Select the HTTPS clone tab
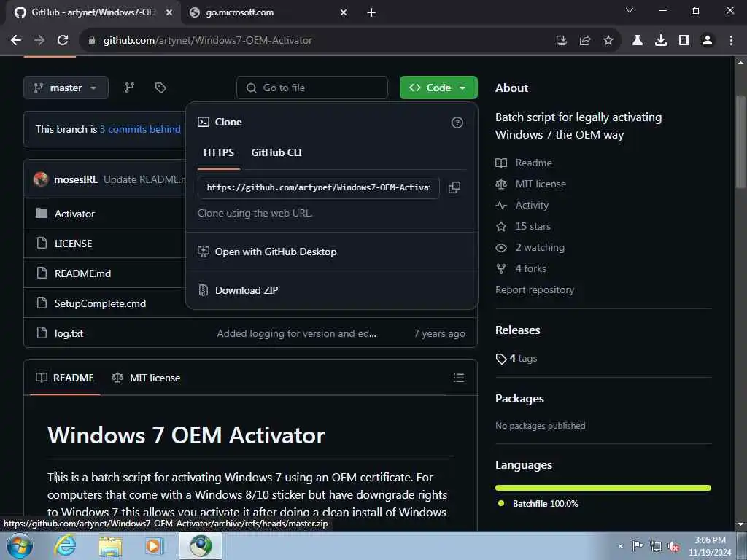This screenshot has width=747, height=560. 219,152
